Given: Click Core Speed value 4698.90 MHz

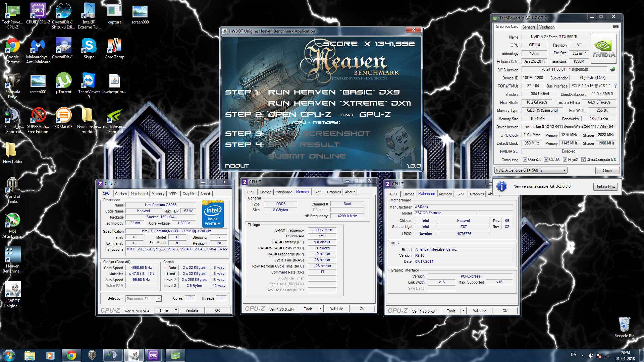Looking at the screenshot, I should click(x=141, y=267).
